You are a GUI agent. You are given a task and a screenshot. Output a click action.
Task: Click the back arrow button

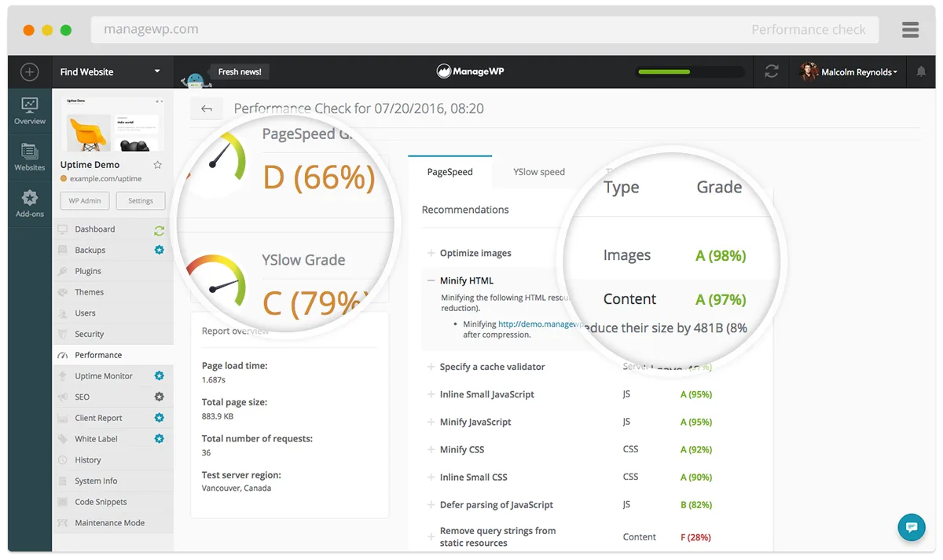(207, 108)
